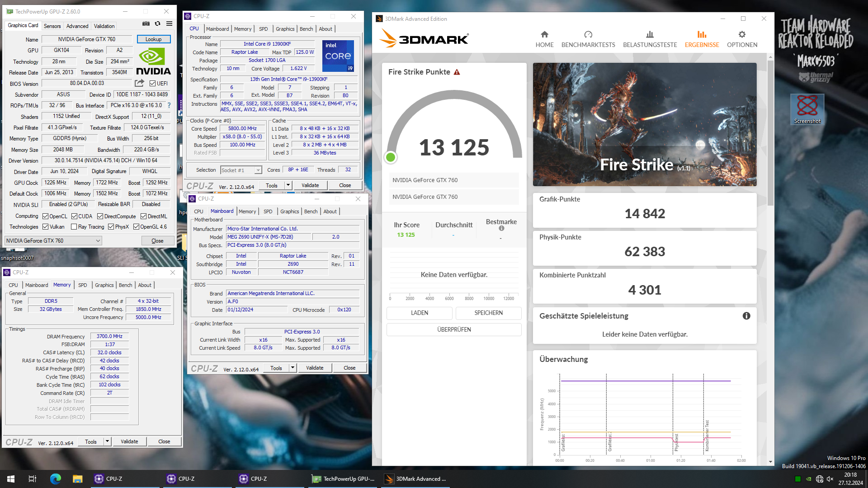Click the scroll down arrow in 3DMark
Image resolution: width=868 pixels, height=488 pixels.
pyautogui.click(x=770, y=462)
